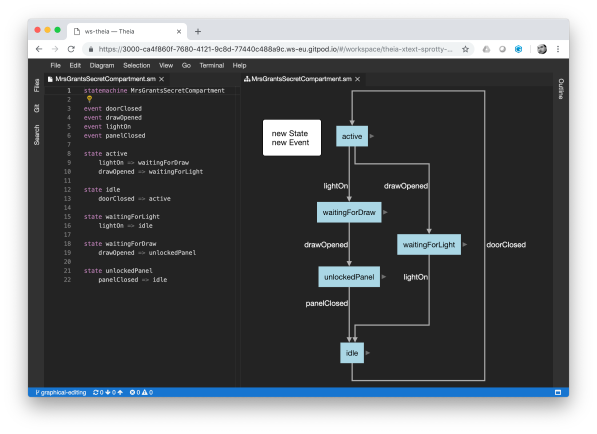
Task: Select the idle state node
Action: 352,353
